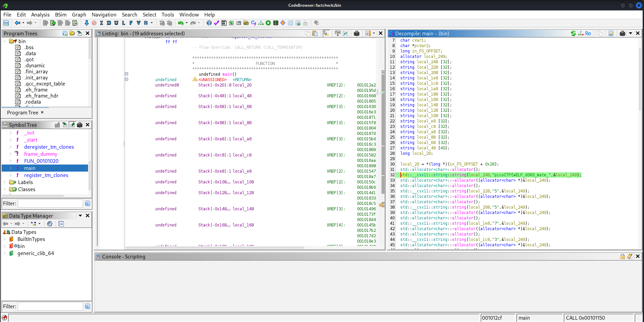Click the Listing snapshot camera icon
Screen dimensions: 644x322
coord(357,33)
